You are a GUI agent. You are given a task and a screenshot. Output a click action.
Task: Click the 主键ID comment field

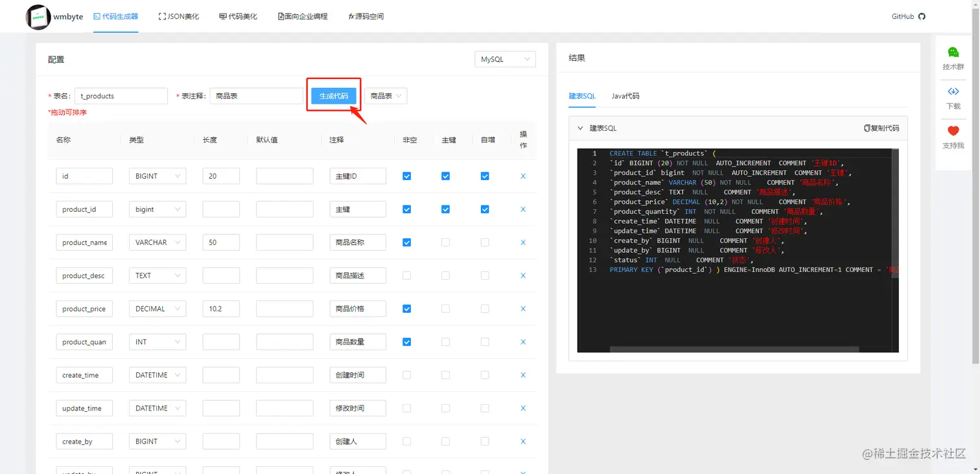point(358,176)
